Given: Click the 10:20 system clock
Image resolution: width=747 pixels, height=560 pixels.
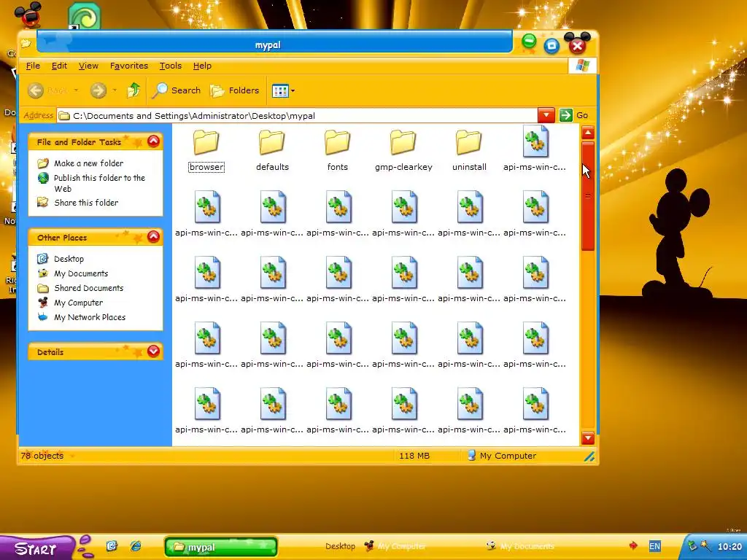Looking at the screenshot, I should point(729,547).
